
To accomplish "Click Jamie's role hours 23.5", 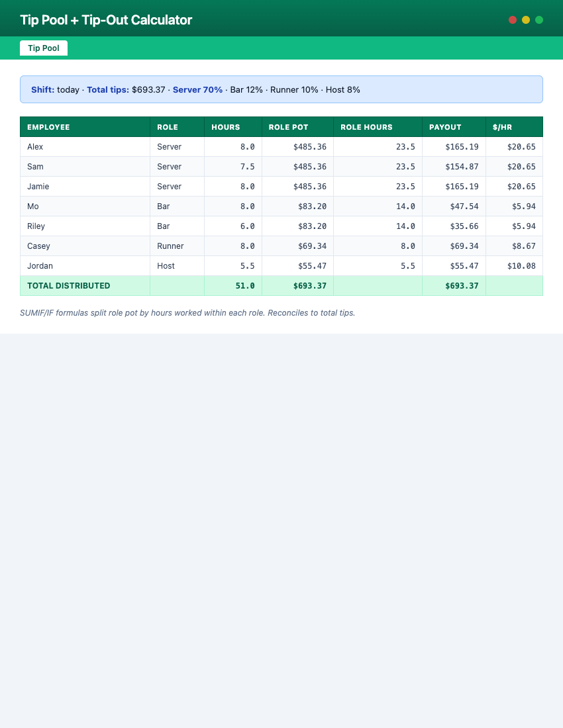I will [x=378, y=186].
